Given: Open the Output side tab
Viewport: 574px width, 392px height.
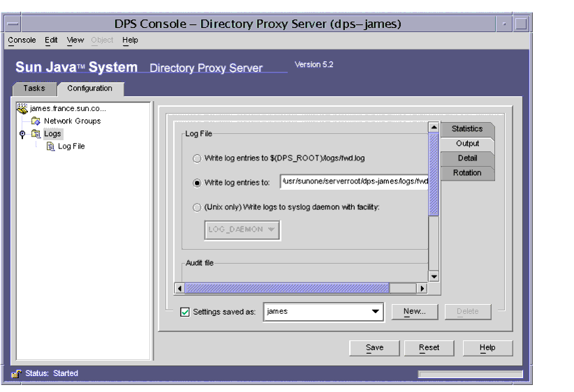Looking at the screenshot, I should 467,144.
